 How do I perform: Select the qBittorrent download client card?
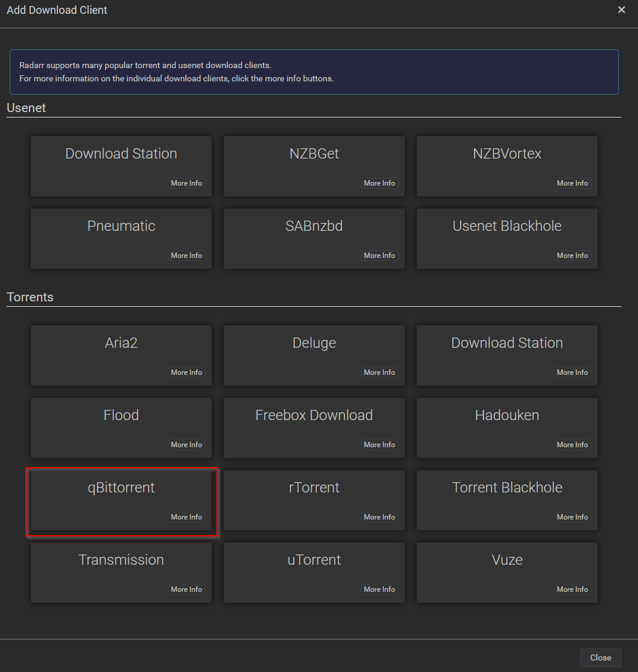(x=121, y=494)
